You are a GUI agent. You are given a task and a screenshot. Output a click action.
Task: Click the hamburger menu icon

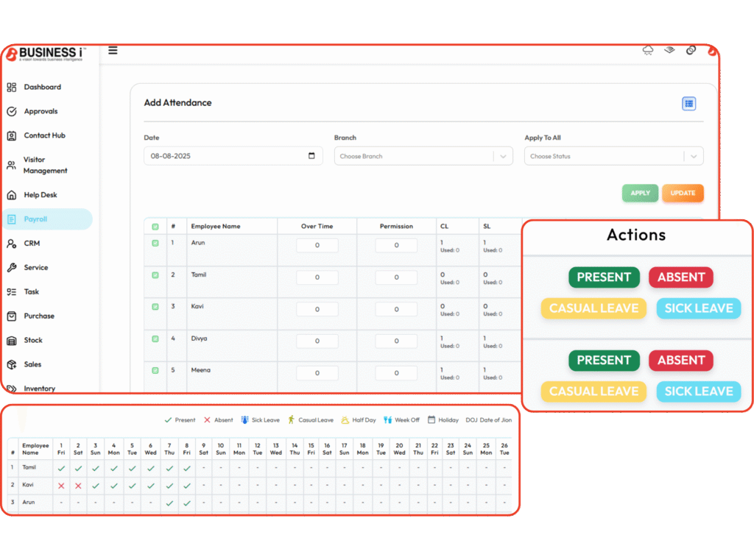click(113, 51)
